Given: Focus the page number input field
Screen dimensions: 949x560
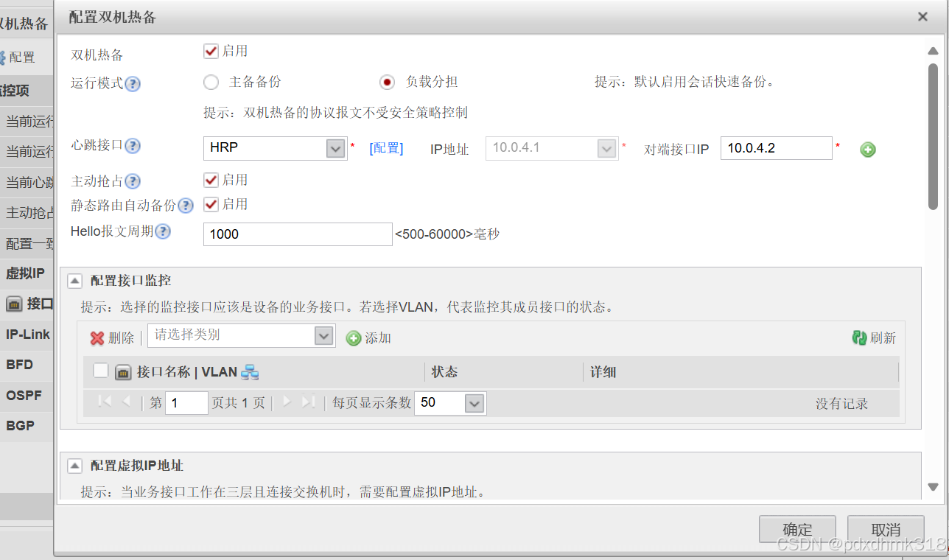Looking at the screenshot, I should coord(186,403).
